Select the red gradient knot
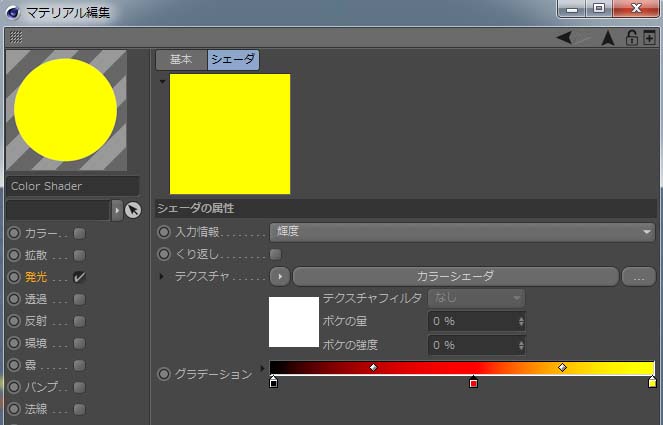This screenshot has width=663, height=425. (473, 383)
